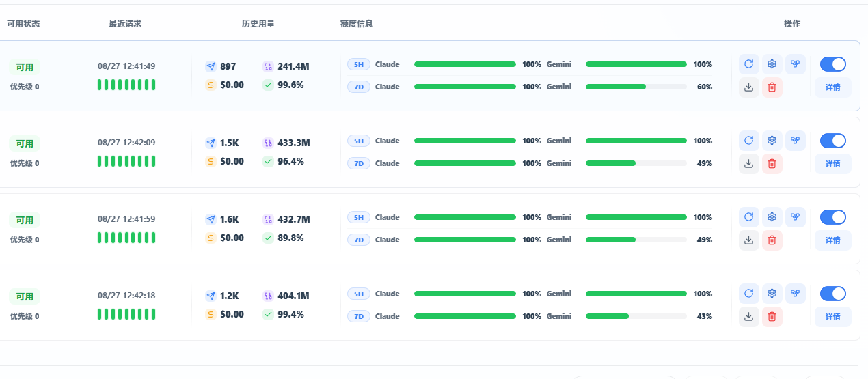The width and height of the screenshot is (868, 379).
Task: Click the 96.4% success rate value
Action: coord(291,162)
